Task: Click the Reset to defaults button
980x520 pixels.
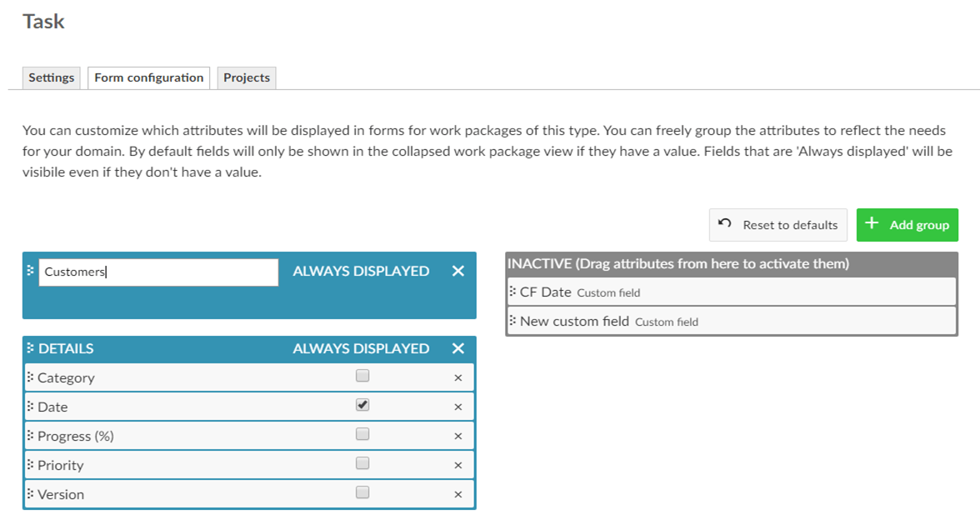Action: pos(778,225)
